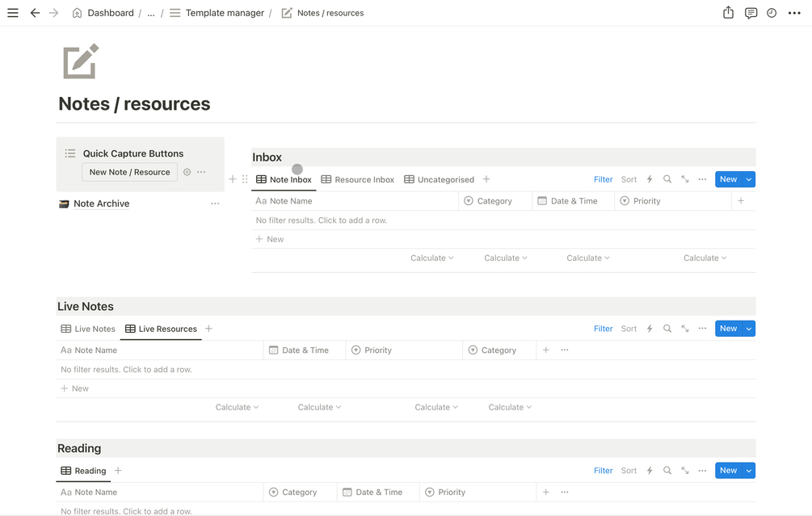The image size is (812, 516).
Task: Open the page history clock icon
Action: [772, 13]
